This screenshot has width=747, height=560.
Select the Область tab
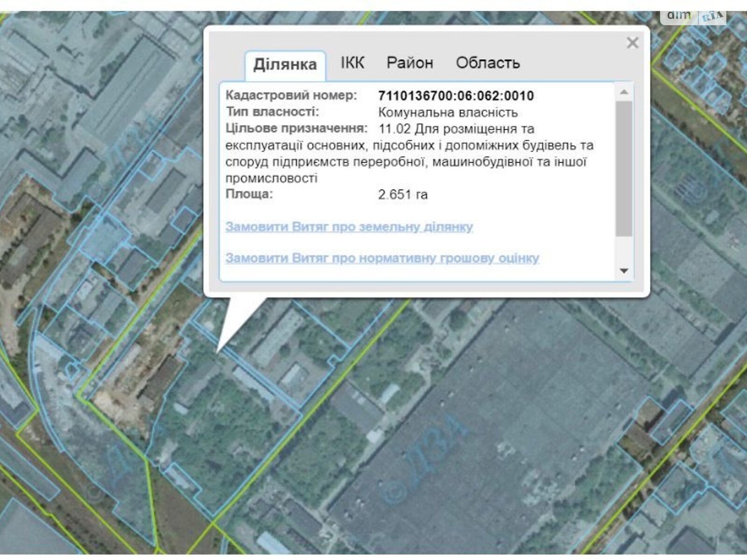(487, 63)
